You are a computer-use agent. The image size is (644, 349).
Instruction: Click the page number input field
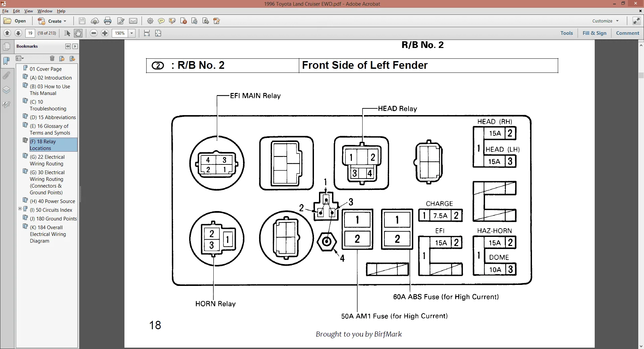click(x=30, y=33)
